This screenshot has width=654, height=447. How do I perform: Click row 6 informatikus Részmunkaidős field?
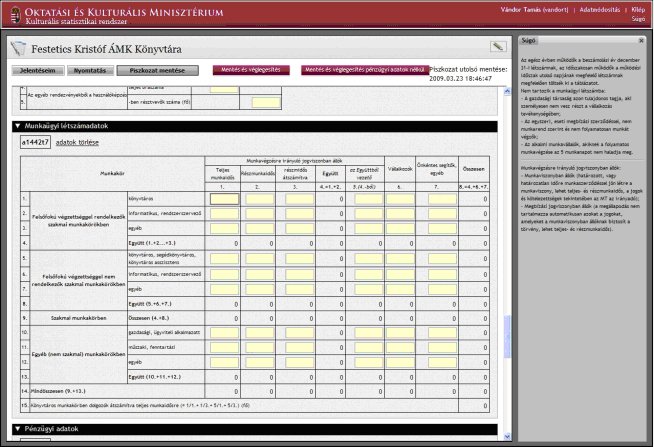click(259, 274)
